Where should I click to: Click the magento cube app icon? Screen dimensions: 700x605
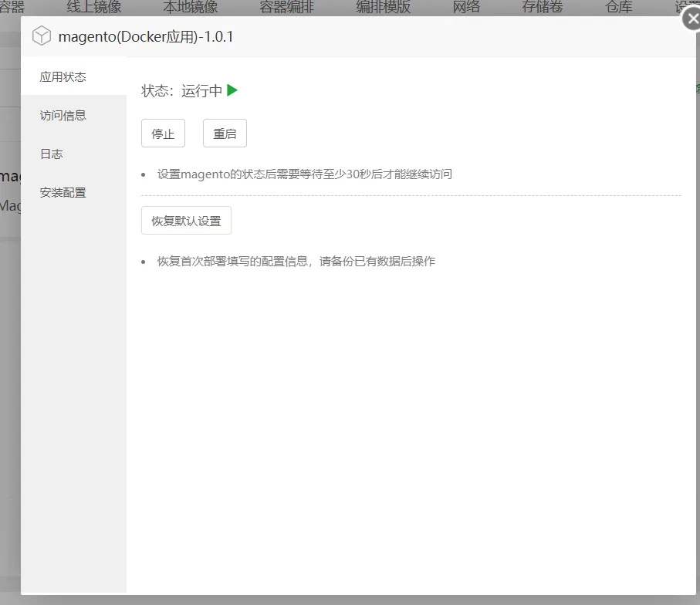(x=42, y=35)
